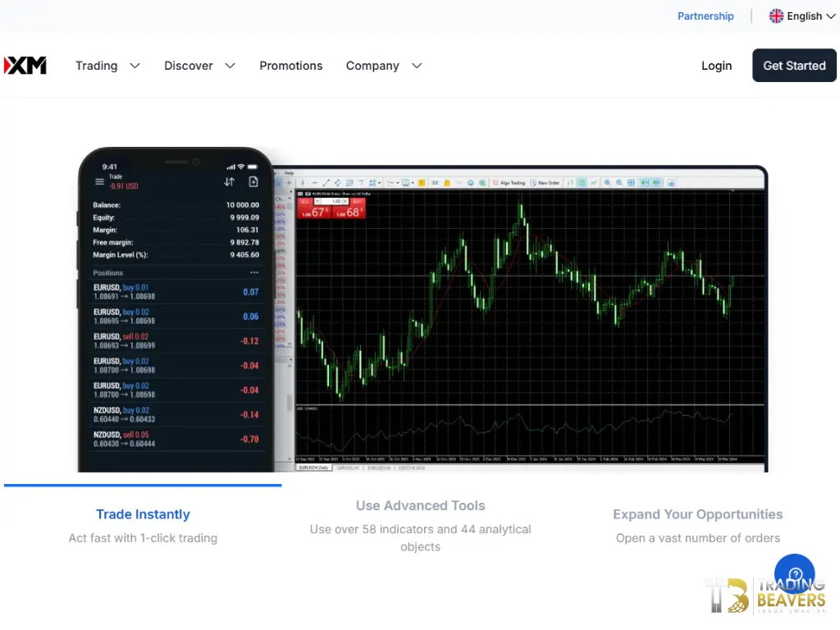Image resolution: width=840 pixels, height=630 pixels.
Task: Tap the new order document icon on phone
Action: 253,181
